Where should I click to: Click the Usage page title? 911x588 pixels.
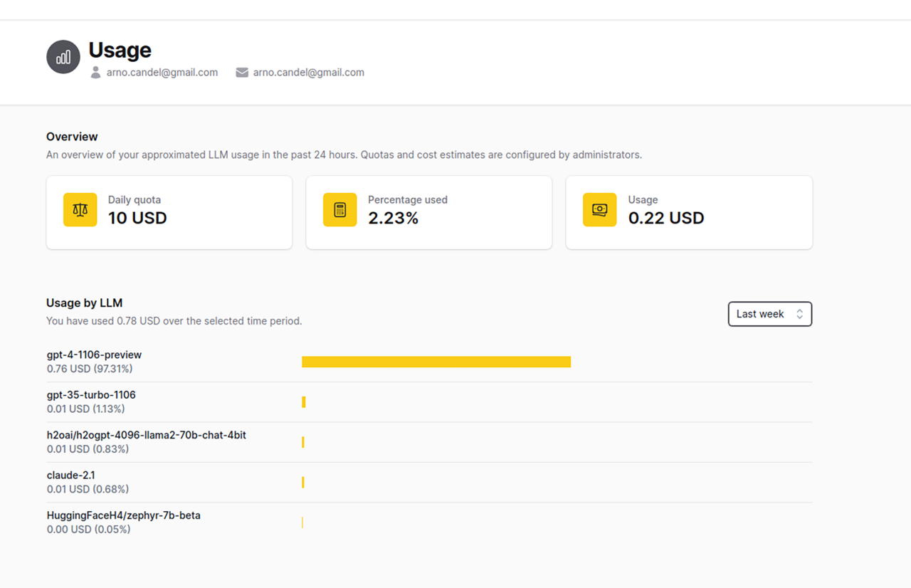(120, 50)
